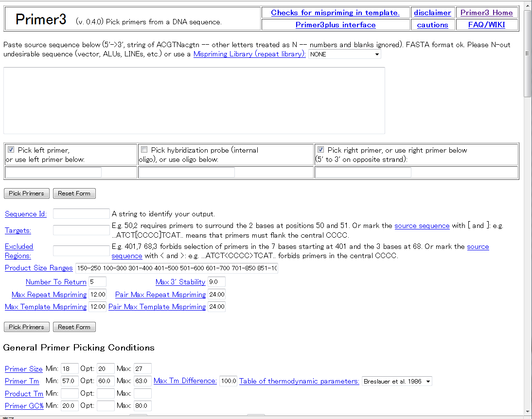This screenshot has height=419, width=532.
Task: Click the Primer Tm Opt field showing 60.0
Action: tap(106, 381)
